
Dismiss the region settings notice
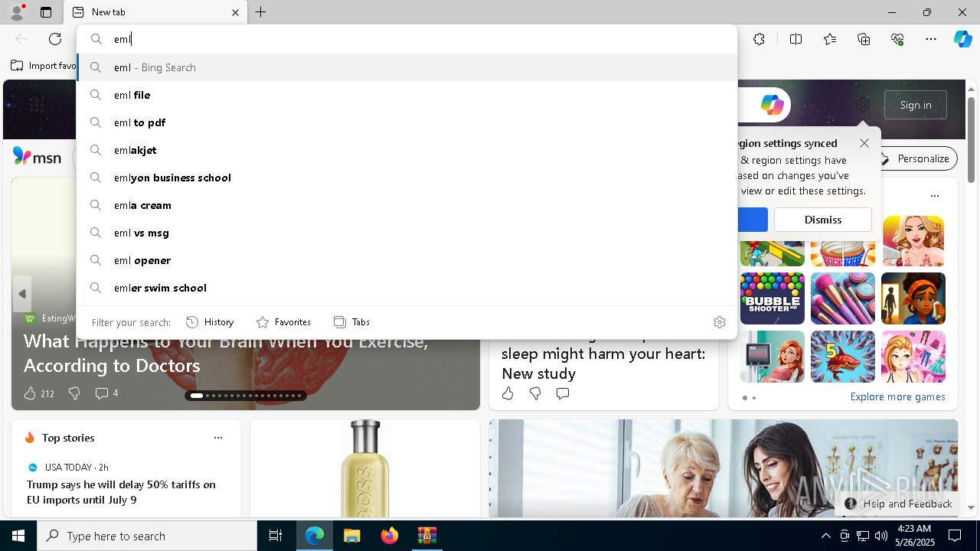pos(823,220)
